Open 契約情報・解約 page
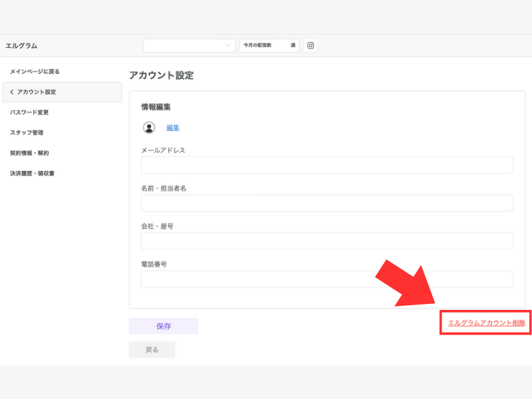Screen dimensions: 532x399 29,153
